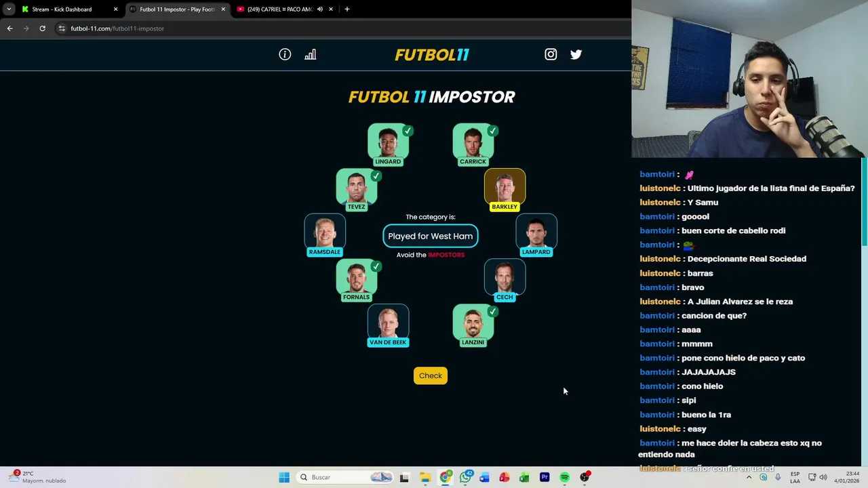This screenshot has width=868, height=488.
Task: Open the weather widget showing 21°C
Action: click(38, 477)
